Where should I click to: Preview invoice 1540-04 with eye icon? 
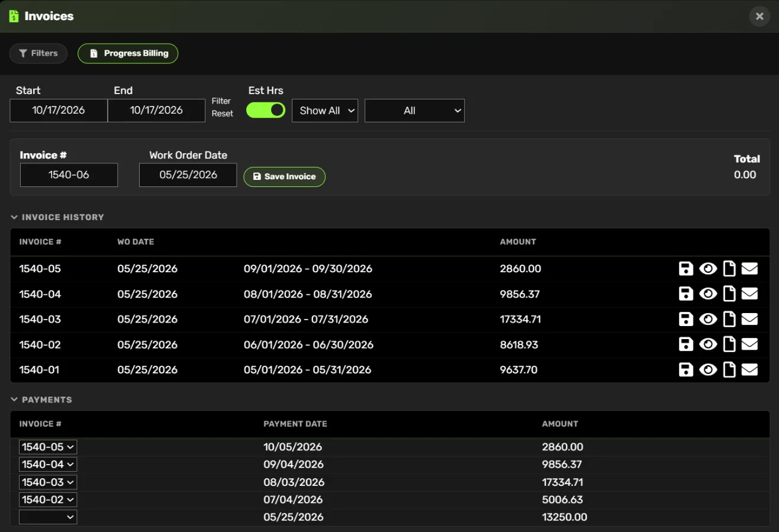[708, 294]
